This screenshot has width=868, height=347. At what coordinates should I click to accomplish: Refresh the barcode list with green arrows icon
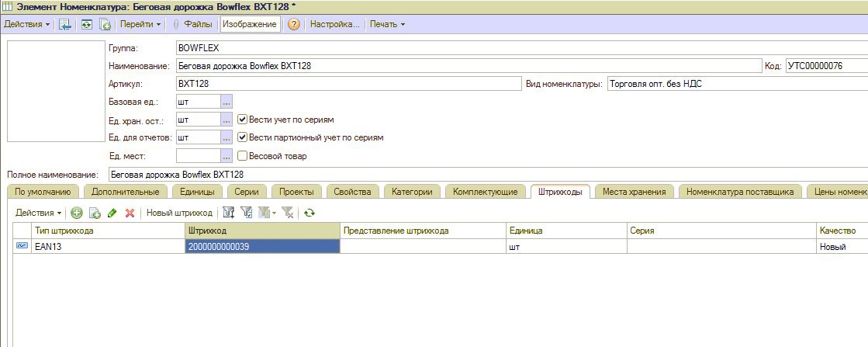pos(310,213)
